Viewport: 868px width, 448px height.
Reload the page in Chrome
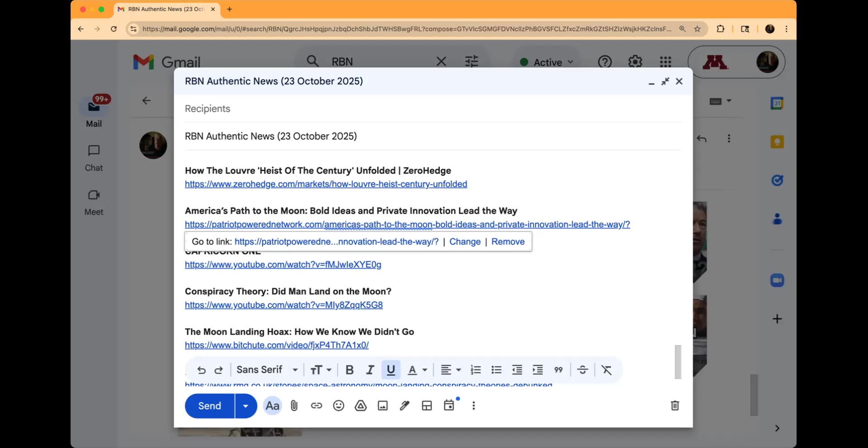coord(114,29)
